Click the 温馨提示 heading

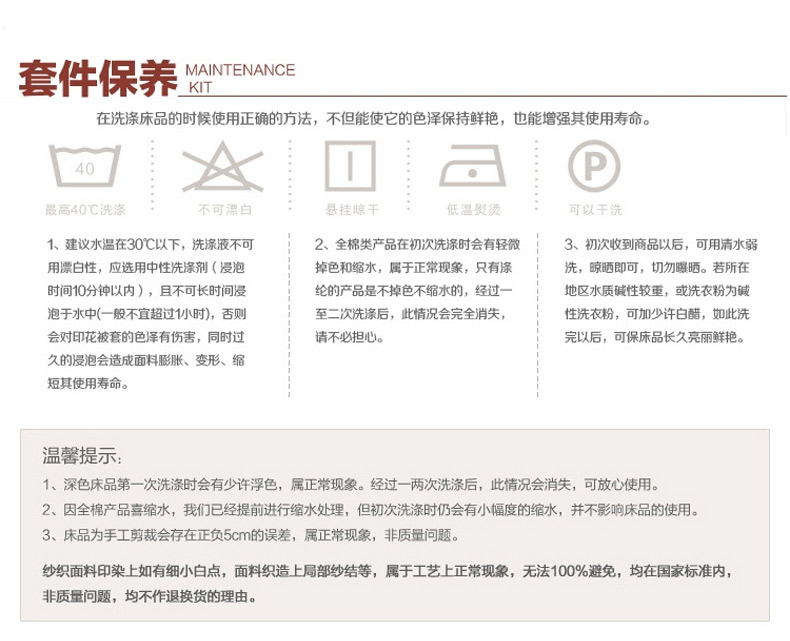point(82,457)
